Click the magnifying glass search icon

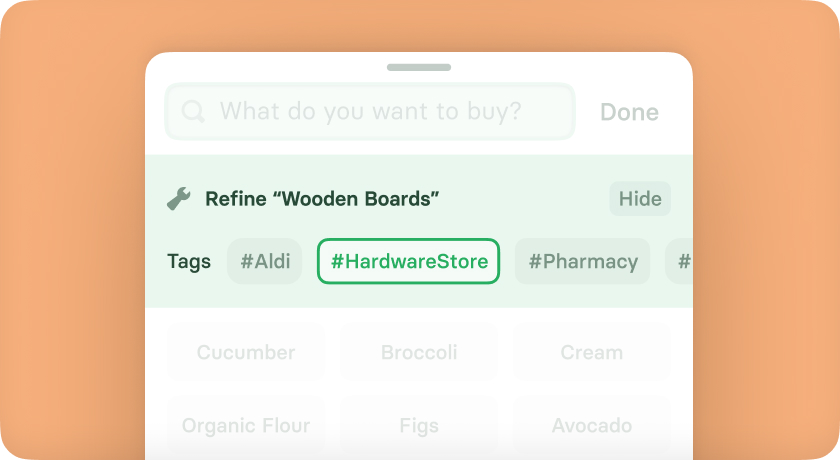tap(193, 111)
